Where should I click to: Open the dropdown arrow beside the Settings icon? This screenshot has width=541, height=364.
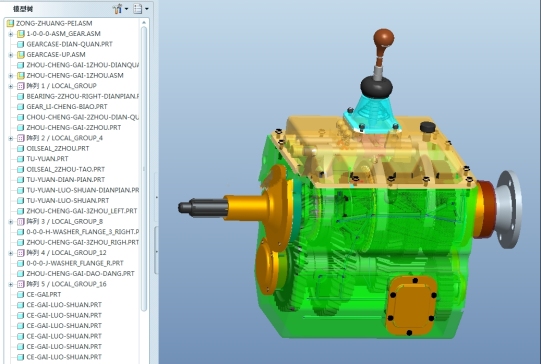coord(126,9)
